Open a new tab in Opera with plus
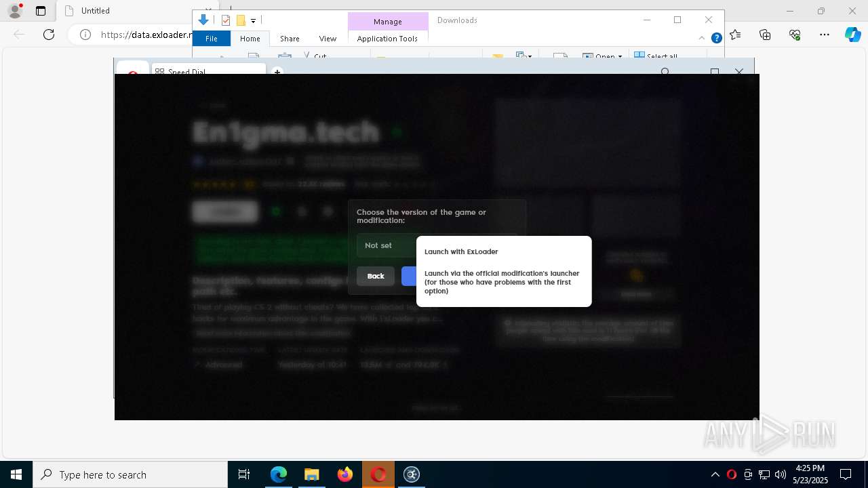The width and height of the screenshot is (868, 488). point(277,71)
